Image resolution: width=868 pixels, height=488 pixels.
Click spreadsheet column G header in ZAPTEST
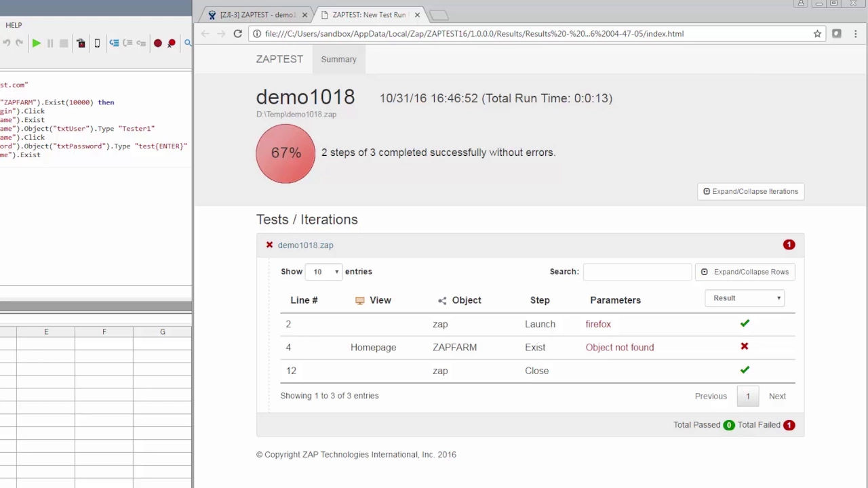[x=163, y=331]
